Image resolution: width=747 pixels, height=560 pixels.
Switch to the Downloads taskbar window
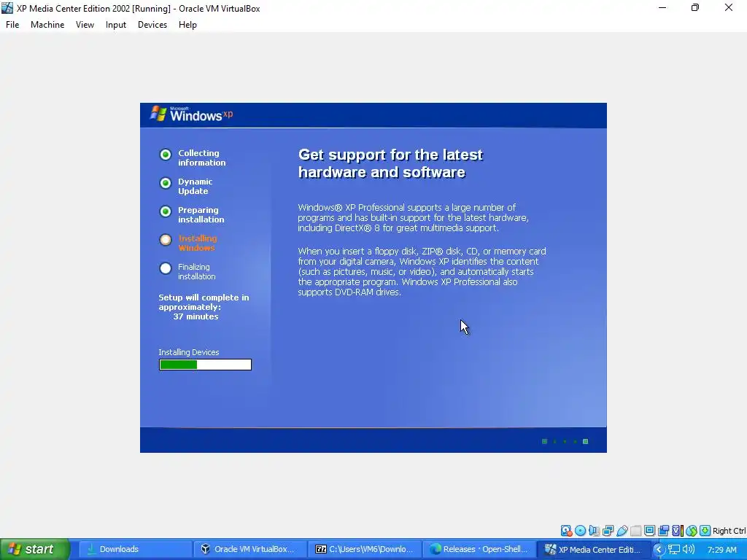click(x=135, y=550)
